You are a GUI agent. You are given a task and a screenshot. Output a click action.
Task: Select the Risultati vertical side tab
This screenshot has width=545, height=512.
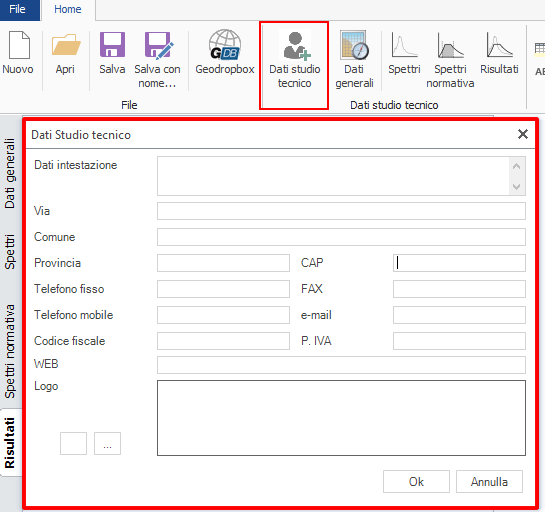coord(10,443)
